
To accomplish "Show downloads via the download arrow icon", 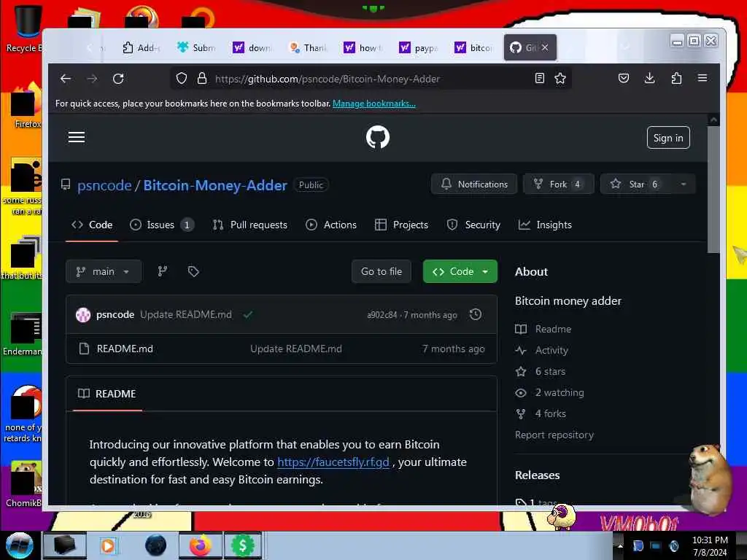I will pos(649,78).
